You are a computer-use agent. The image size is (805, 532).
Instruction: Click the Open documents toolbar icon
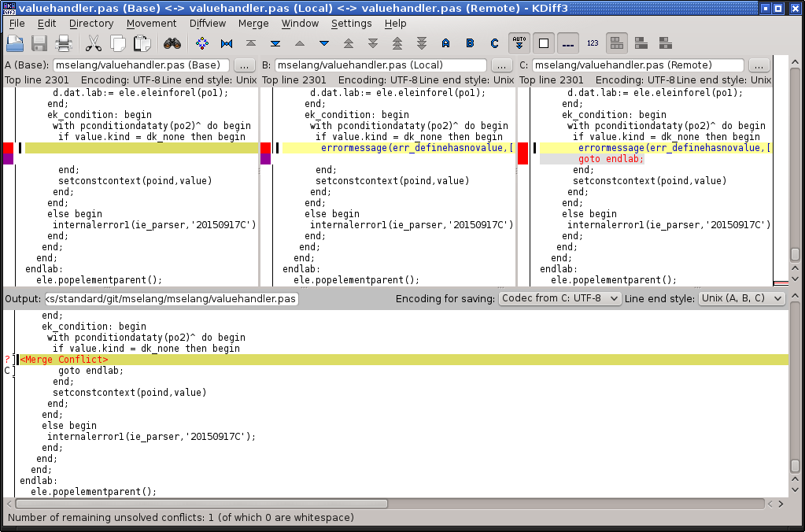tap(15, 43)
